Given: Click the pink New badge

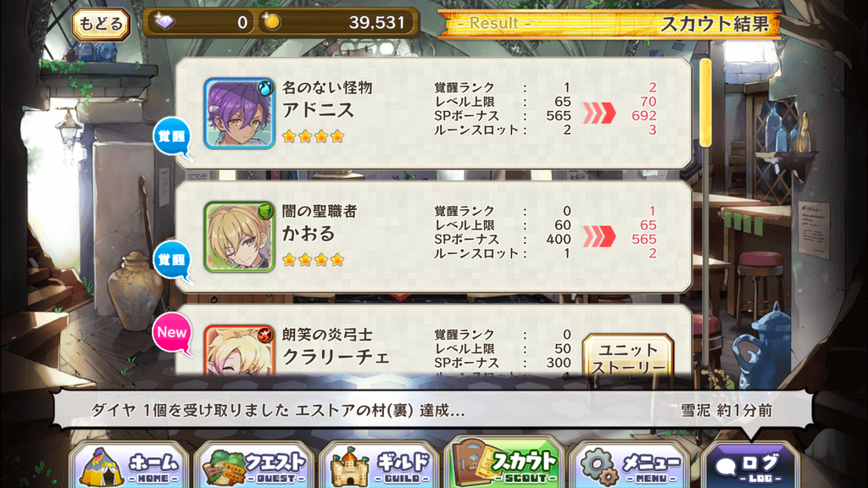Looking at the screenshot, I should click(x=172, y=332).
